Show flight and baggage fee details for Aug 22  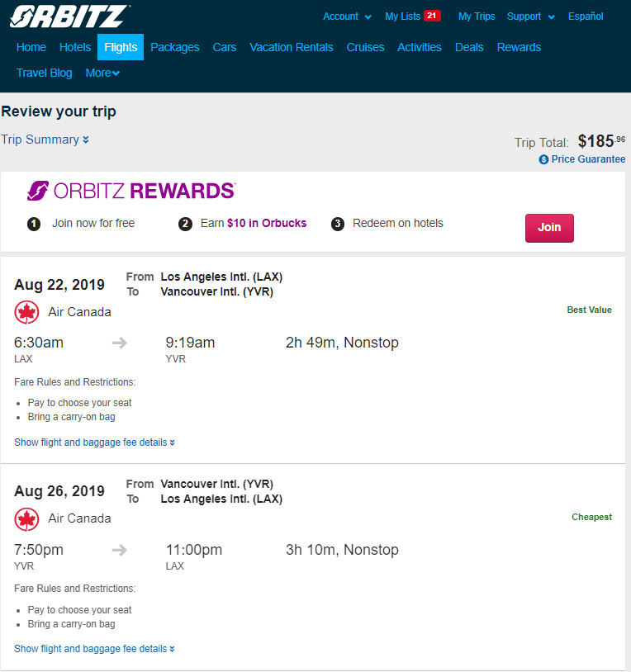coord(94,442)
